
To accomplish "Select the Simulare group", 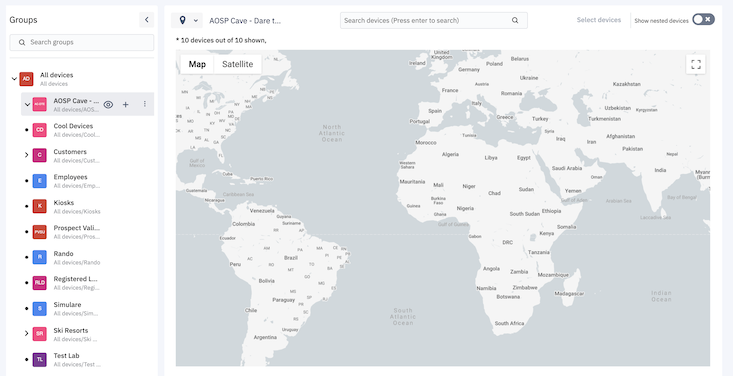I will coord(87,309).
